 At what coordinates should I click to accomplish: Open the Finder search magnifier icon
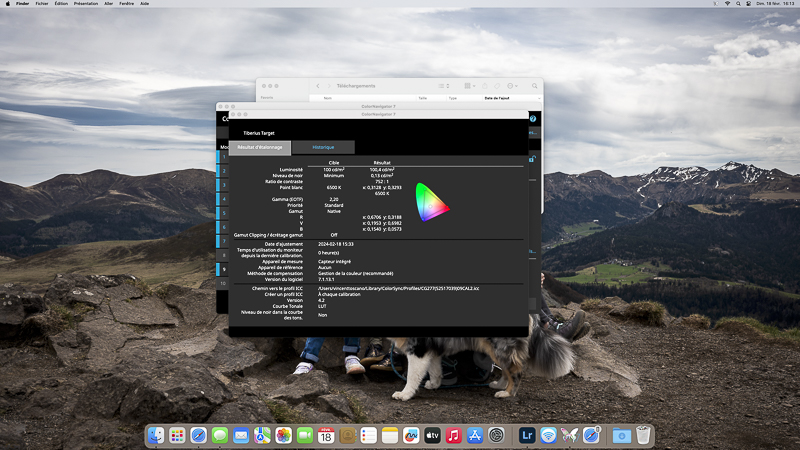(x=535, y=87)
